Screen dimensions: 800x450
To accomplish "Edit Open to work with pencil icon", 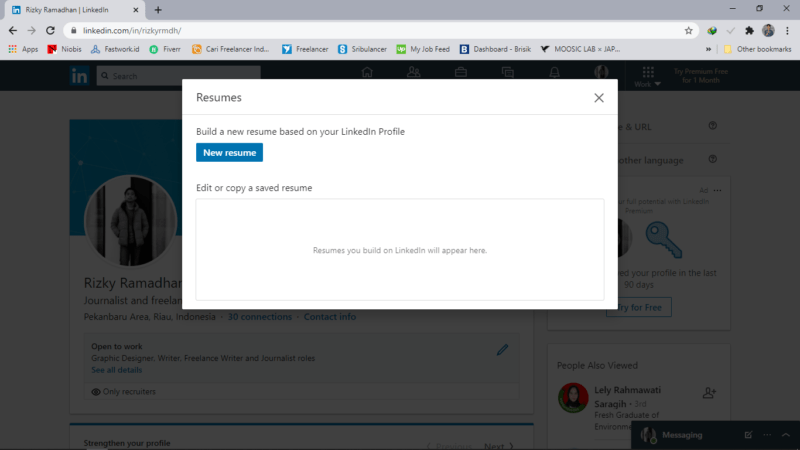I will coord(503,349).
